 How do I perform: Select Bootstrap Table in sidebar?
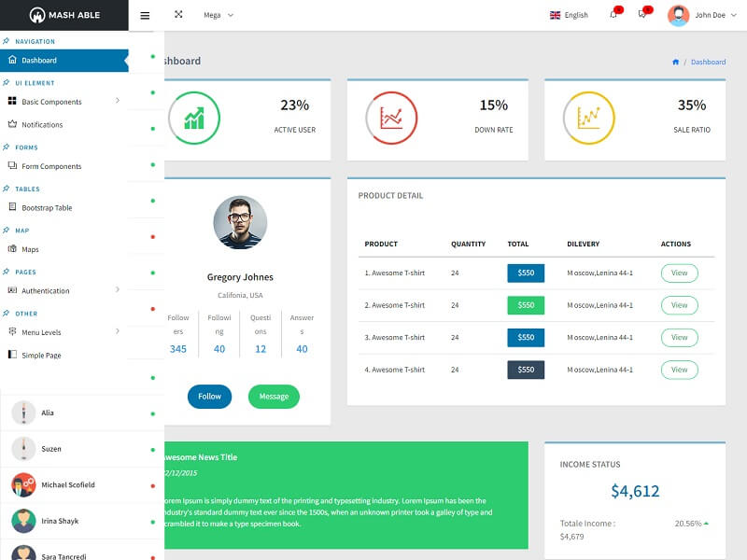(47, 208)
